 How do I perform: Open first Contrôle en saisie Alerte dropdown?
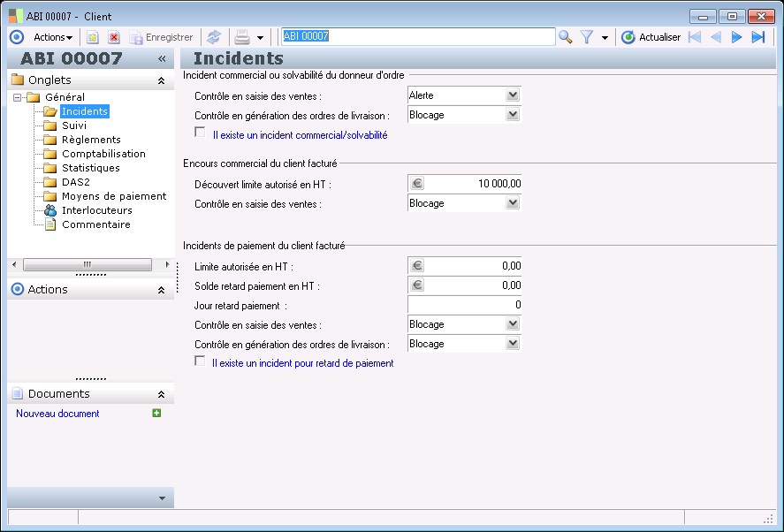[x=513, y=95]
